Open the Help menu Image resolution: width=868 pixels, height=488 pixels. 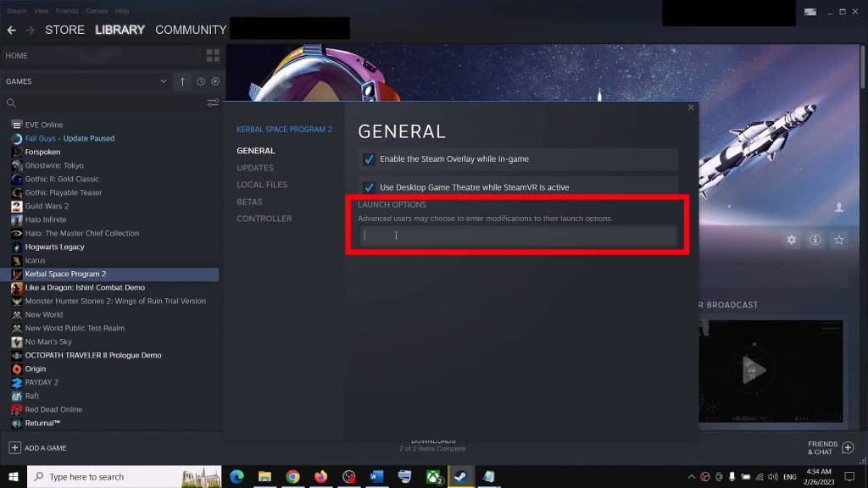122,11
